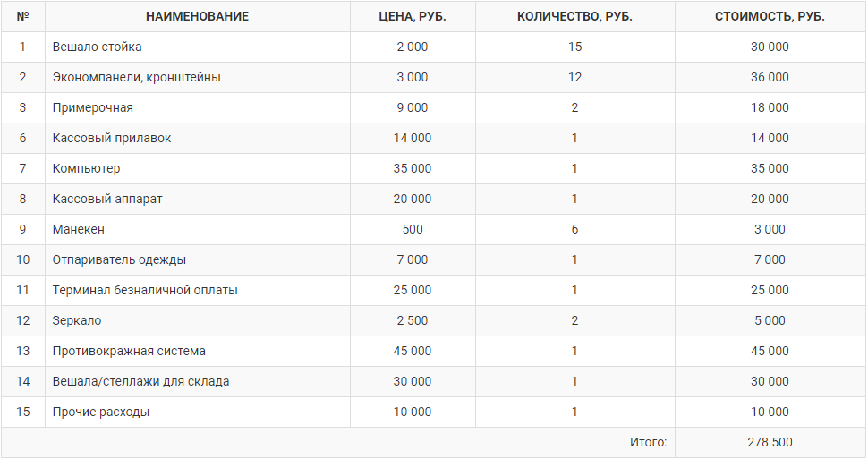This screenshot has width=868, height=459.
Task: Select the Отпариватель одежды row name
Action: [x=119, y=259]
